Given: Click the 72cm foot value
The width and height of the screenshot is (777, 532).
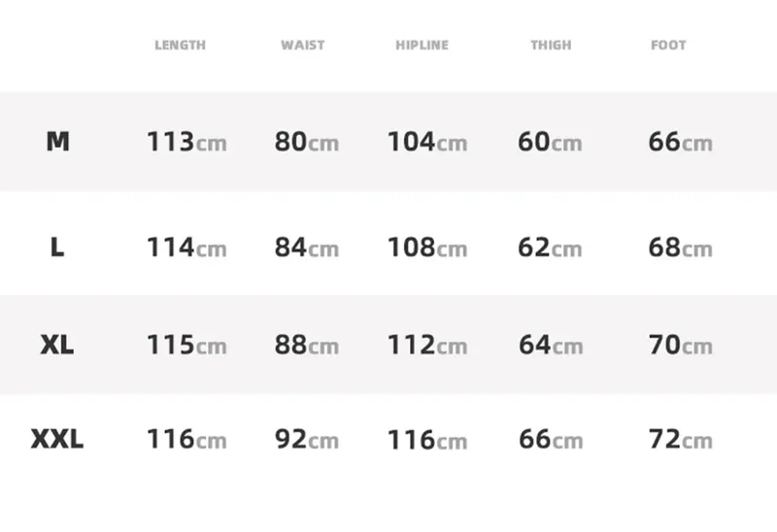Looking at the screenshot, I should pyautogui.click(x=681, y=440).
